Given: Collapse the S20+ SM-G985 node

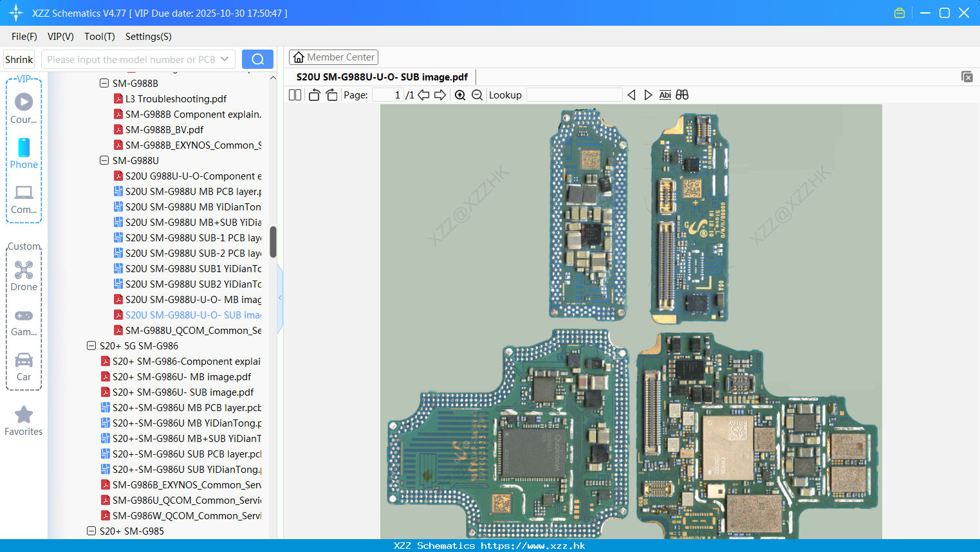Looking at the screenshot, I should point(91,531).
